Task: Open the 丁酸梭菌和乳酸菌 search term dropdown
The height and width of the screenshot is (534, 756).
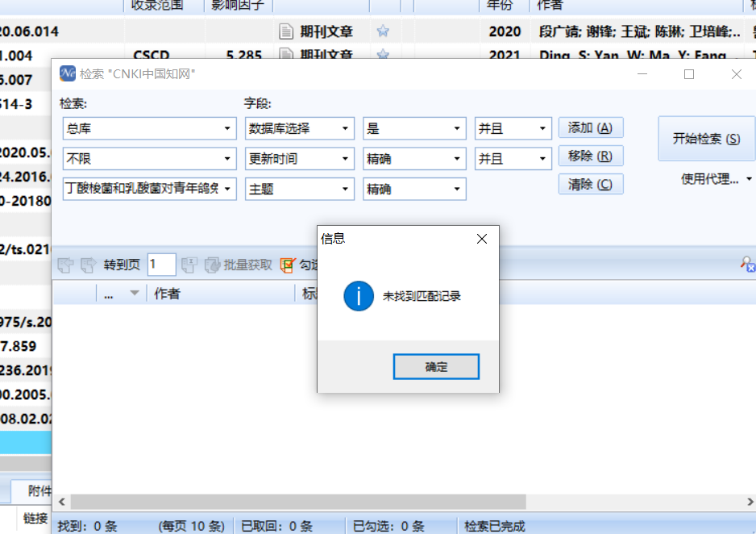Action: 227,189
